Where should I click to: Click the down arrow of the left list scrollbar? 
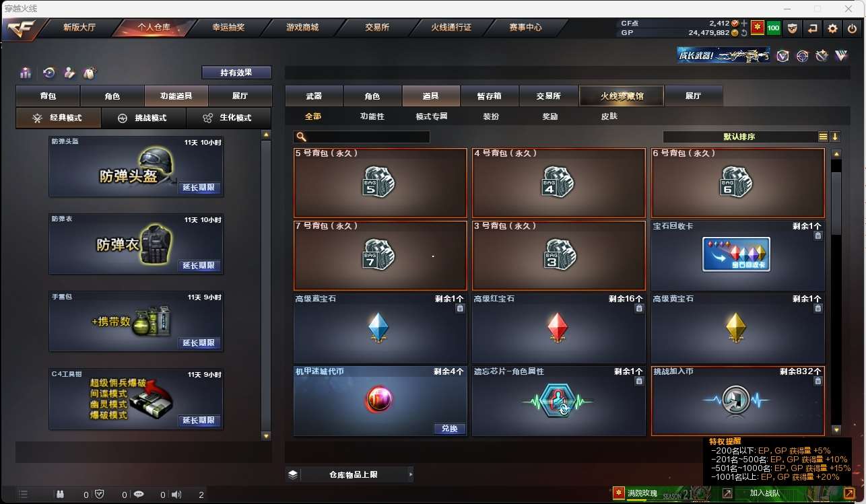[266, 436]
